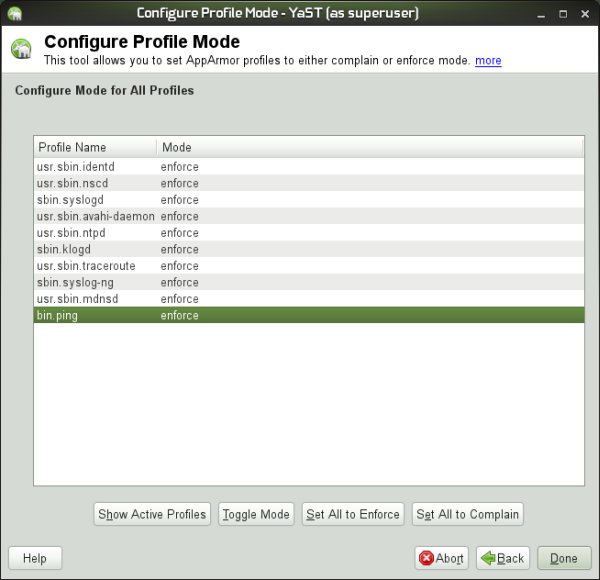
Task: Click the AppArmor module icon beside heading
Action: coord(21,49)
